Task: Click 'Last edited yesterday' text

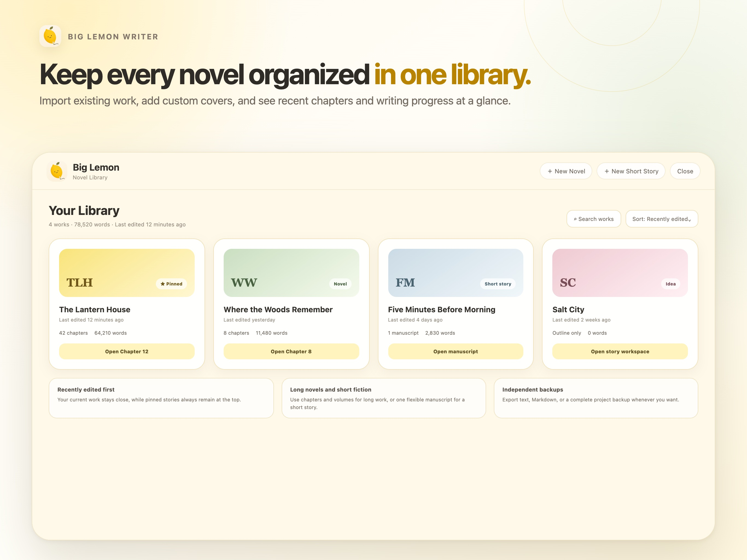Action: [249, 320]
